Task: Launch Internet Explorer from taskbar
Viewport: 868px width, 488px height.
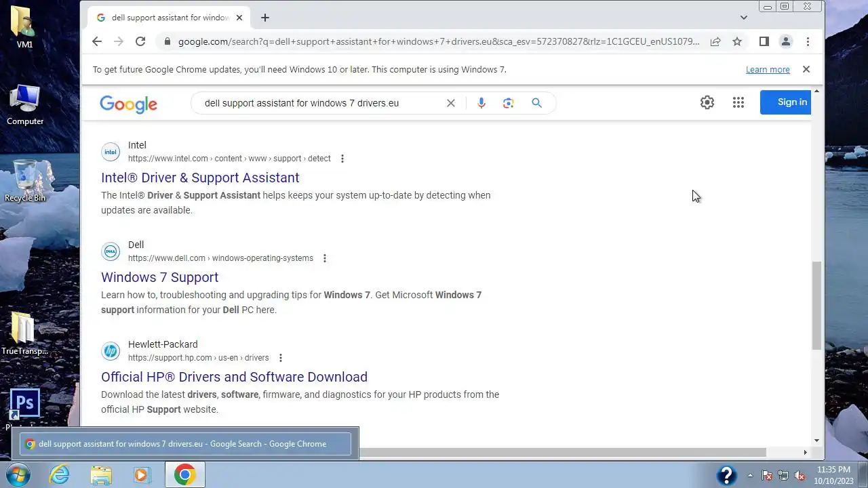Action: click(x=60, y=474)
